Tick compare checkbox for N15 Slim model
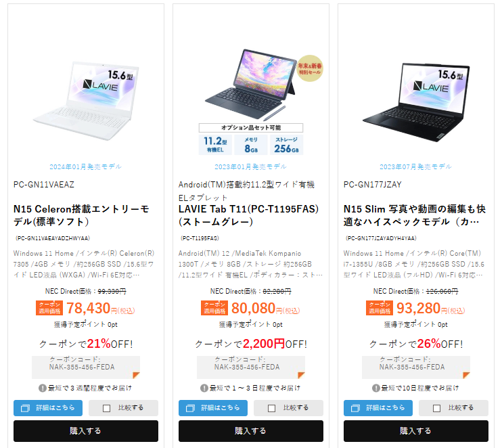 pyautogui.click(x=436, y=408)
